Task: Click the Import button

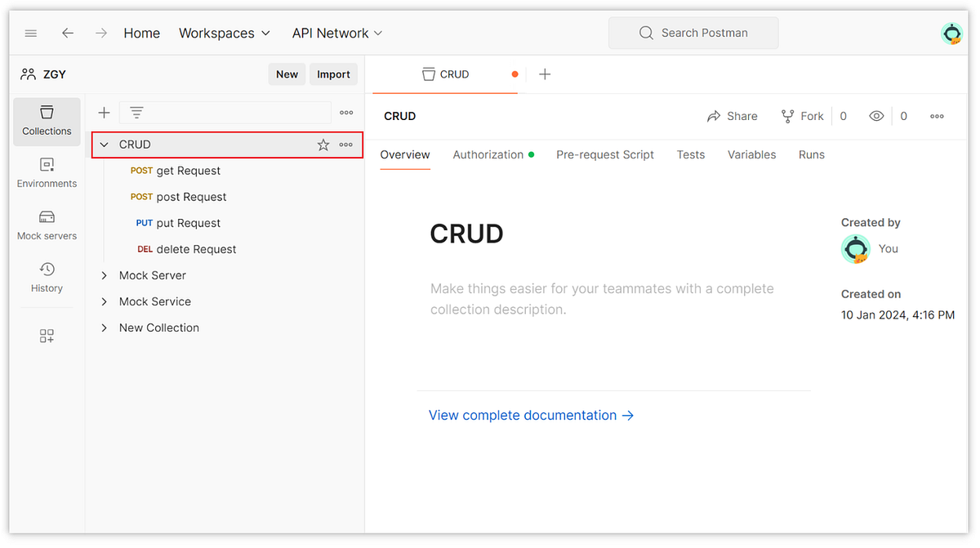Action: 333,74
